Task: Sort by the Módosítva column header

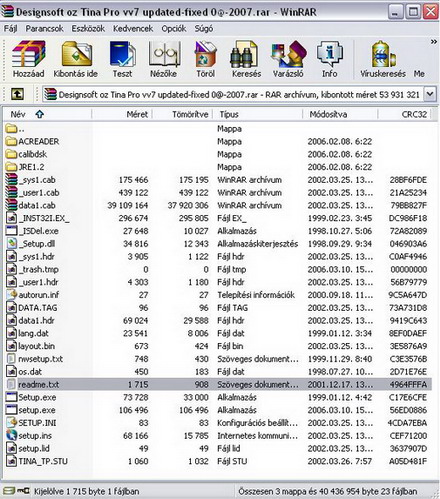Action: coord(340,114)
